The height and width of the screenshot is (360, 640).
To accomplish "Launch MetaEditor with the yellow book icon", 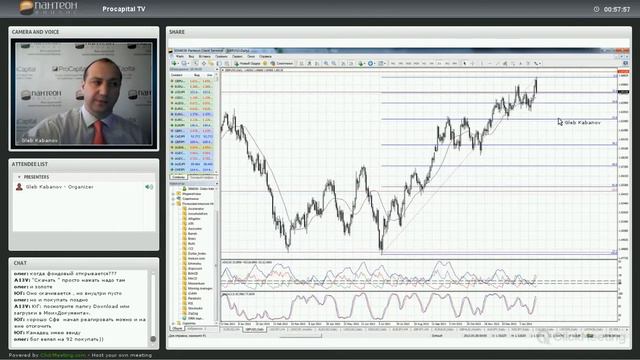I will coord(265,63).
